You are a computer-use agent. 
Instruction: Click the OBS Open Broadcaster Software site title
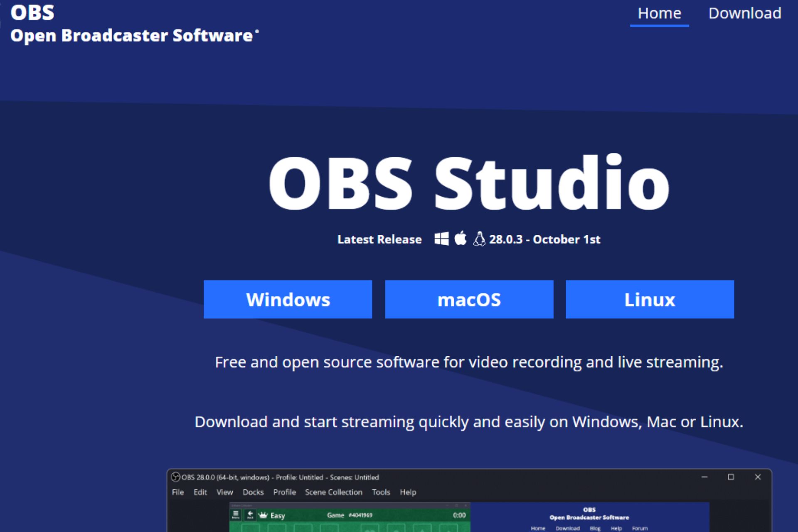click(134, 24)
